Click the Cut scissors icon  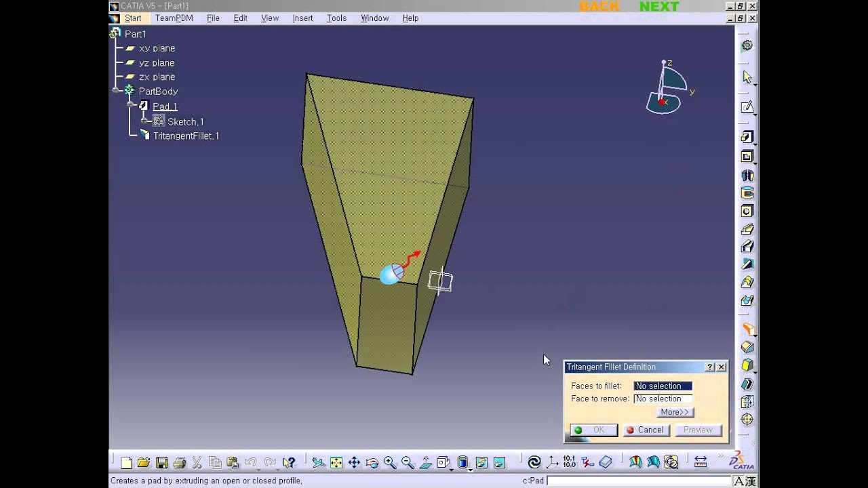(197, 463)
